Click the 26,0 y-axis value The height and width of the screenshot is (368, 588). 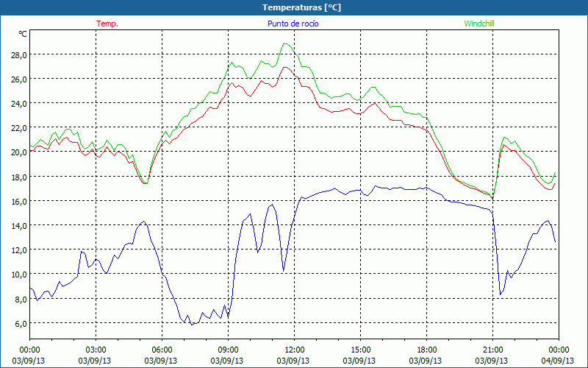point(19,79)
